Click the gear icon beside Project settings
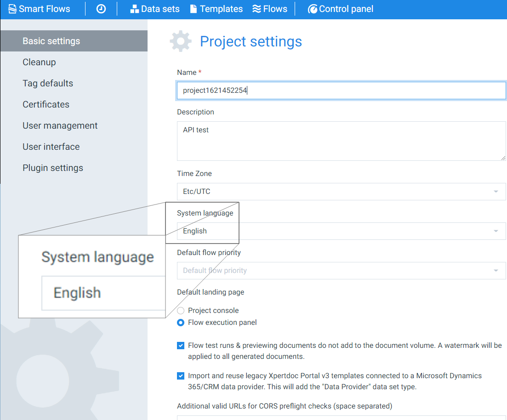Screen dimensions: 507x420 click(180, 41)
